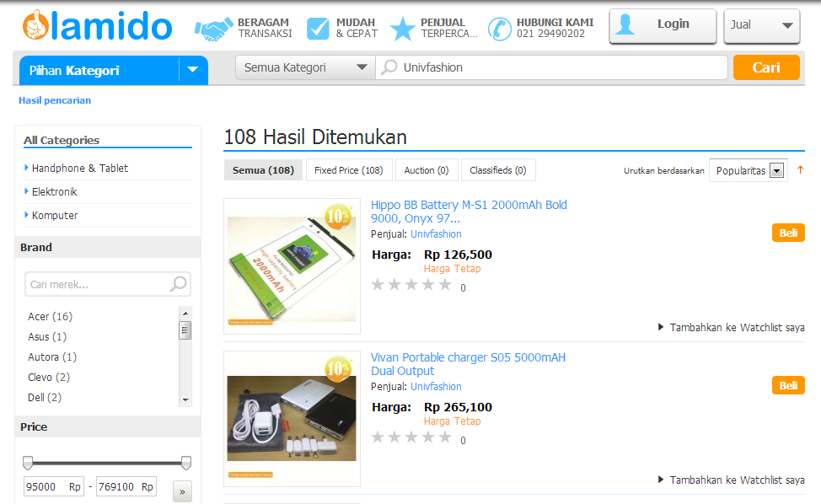The width and height of the screenshot is (821, 504).
Task: Click the phone Hubungi Kami icon
Action: coord(499,29)
